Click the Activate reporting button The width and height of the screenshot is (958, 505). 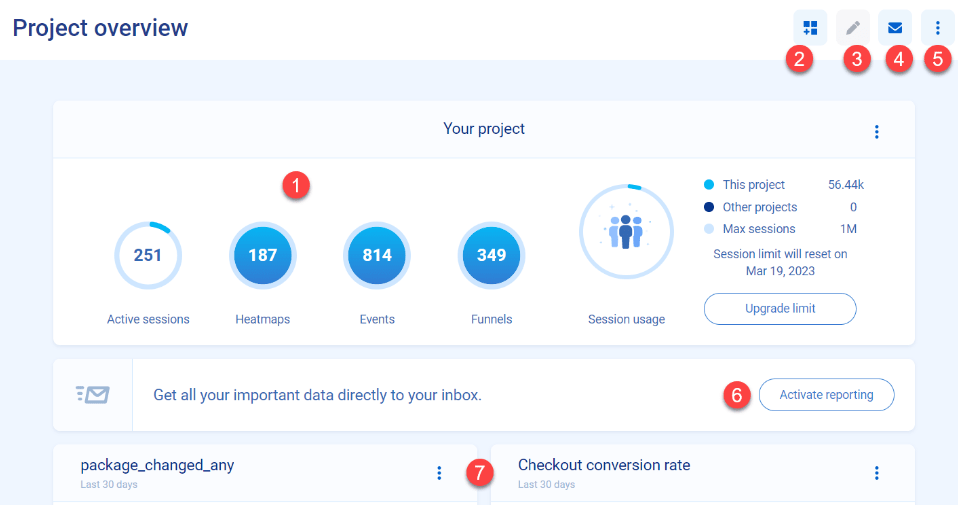(827, 394)
